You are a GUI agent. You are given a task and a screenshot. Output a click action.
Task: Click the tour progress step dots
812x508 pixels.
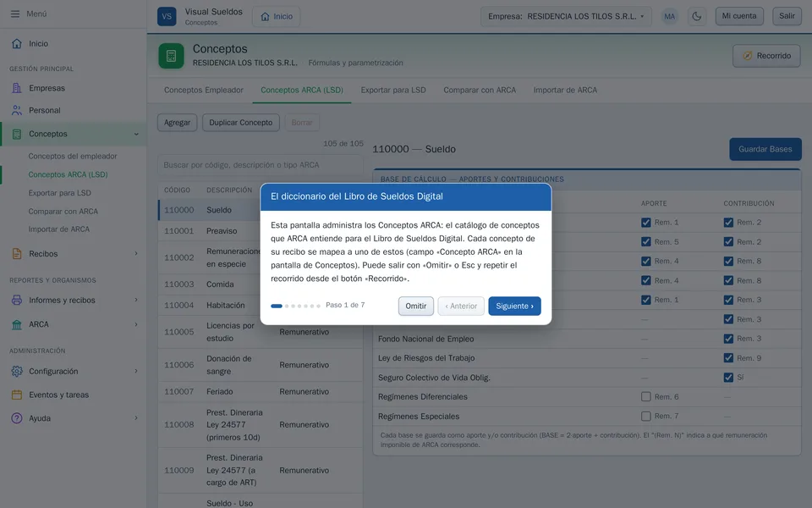click(x=296, y=306)
